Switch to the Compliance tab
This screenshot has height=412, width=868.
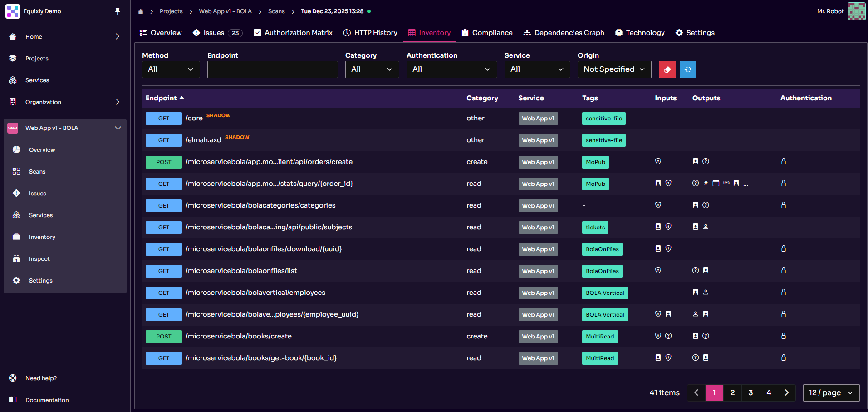[487, 32]
